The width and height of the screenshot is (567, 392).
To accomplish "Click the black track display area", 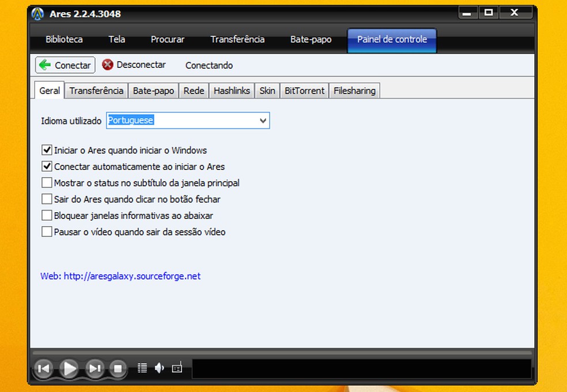I will pyautogui.click(x=362, y=368).
